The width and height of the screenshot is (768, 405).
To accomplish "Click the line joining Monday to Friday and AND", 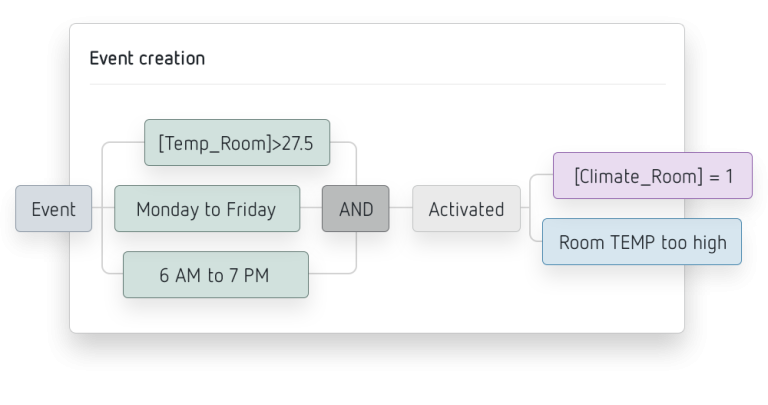I will tap(311, 208).
